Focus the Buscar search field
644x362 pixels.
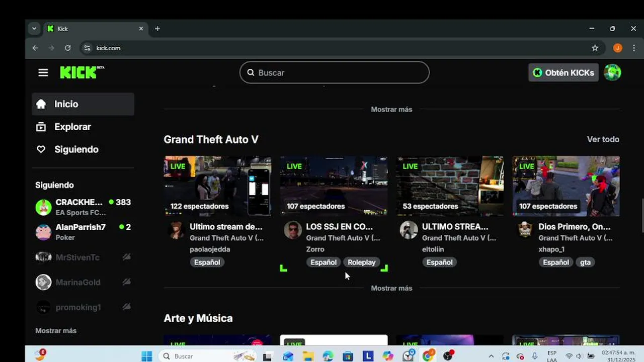335,72
